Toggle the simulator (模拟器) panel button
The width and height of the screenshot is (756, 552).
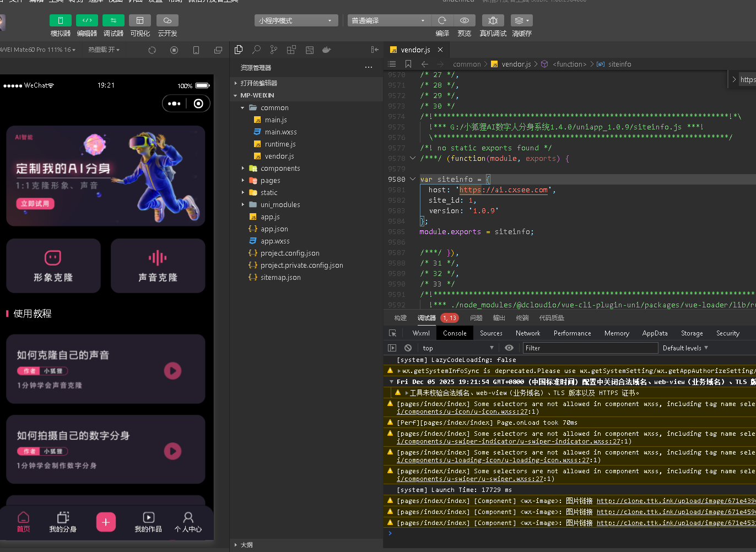click(x=61, y=21)
